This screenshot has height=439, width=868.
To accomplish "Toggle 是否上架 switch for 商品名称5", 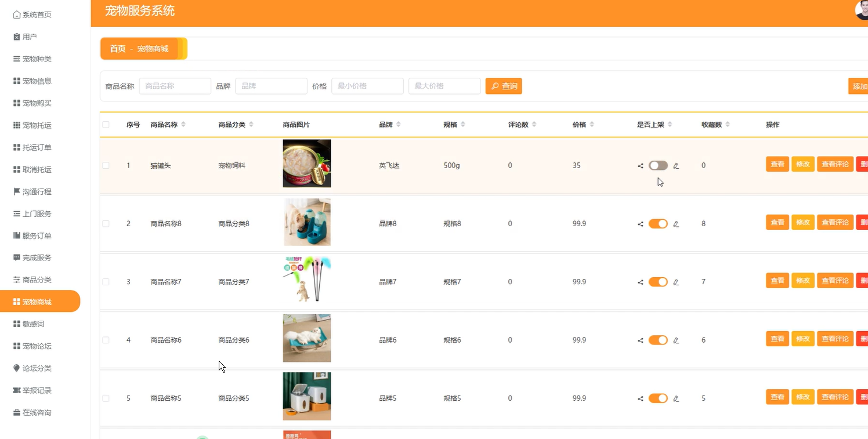I will 658,398.
